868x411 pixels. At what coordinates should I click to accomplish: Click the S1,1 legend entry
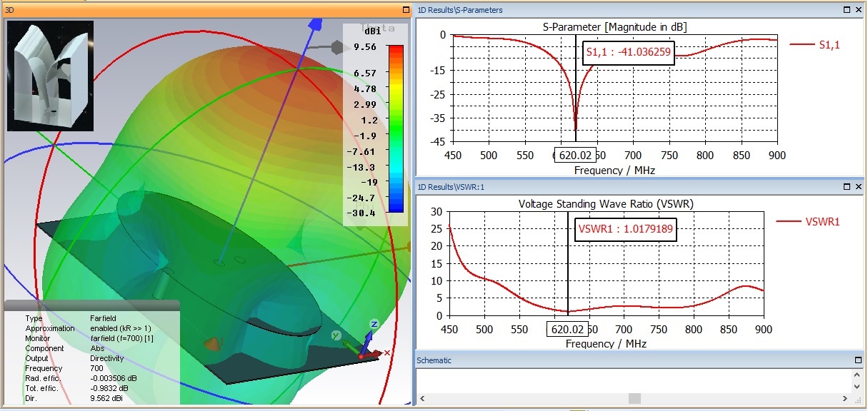(815, 44)
